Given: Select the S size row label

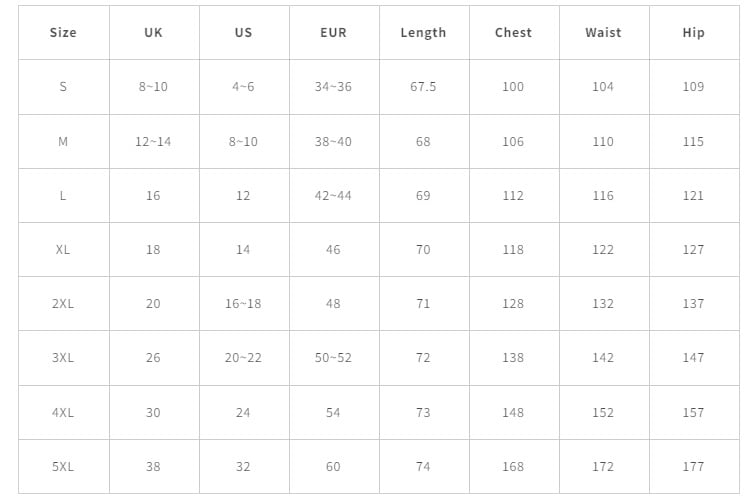Looking at the screenshot, I should pos(63,87).
